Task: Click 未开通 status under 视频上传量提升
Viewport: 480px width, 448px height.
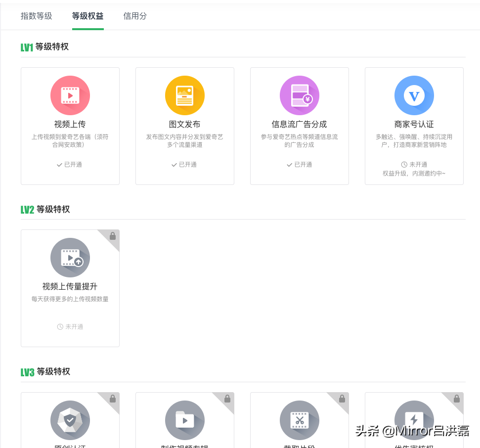Action: tap(70, 327)
